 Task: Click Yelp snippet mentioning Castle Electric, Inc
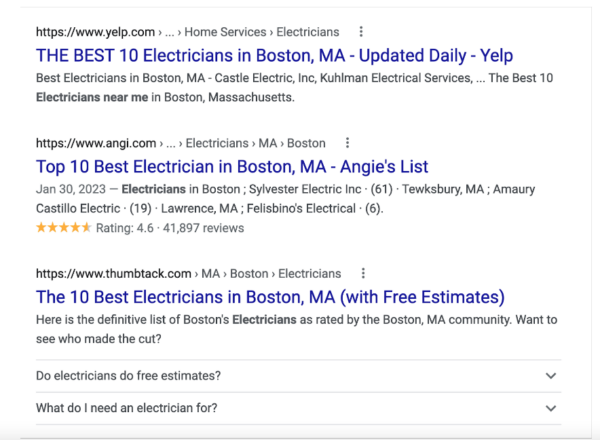(294, 88)
